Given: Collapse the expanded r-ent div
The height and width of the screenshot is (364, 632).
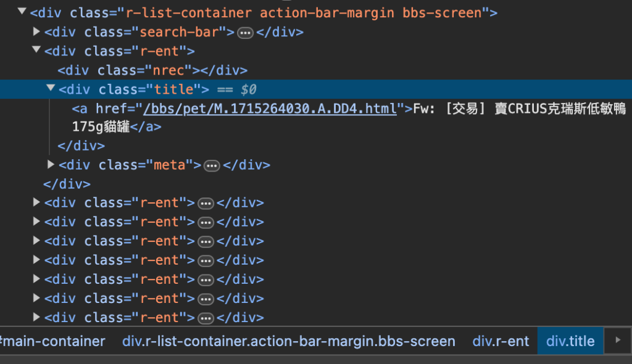Looking at the screenshot, I should tap(36, 49).
